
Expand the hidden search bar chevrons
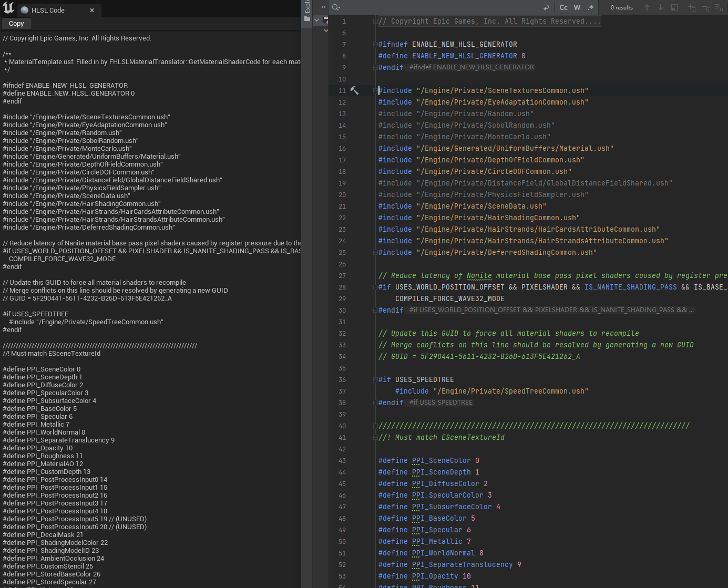323,7
